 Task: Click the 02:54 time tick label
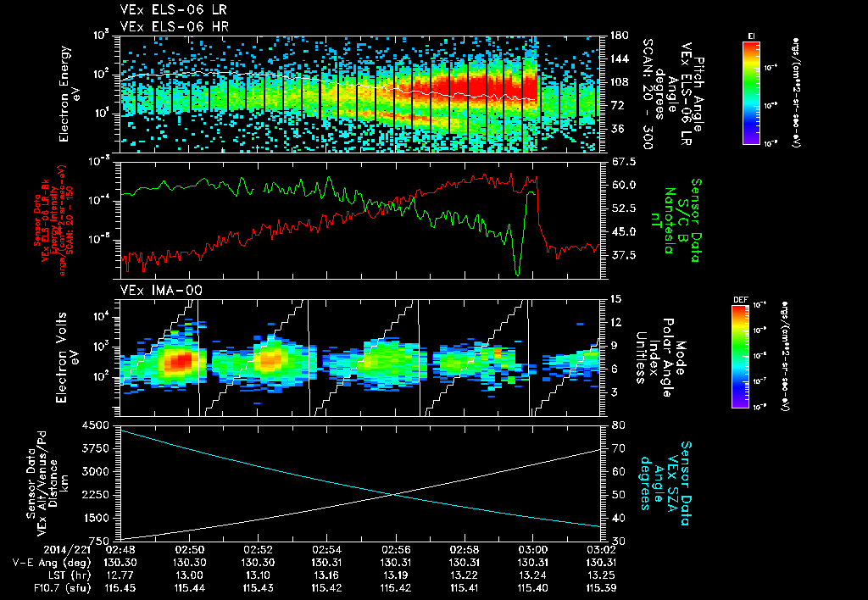(326, 550)
